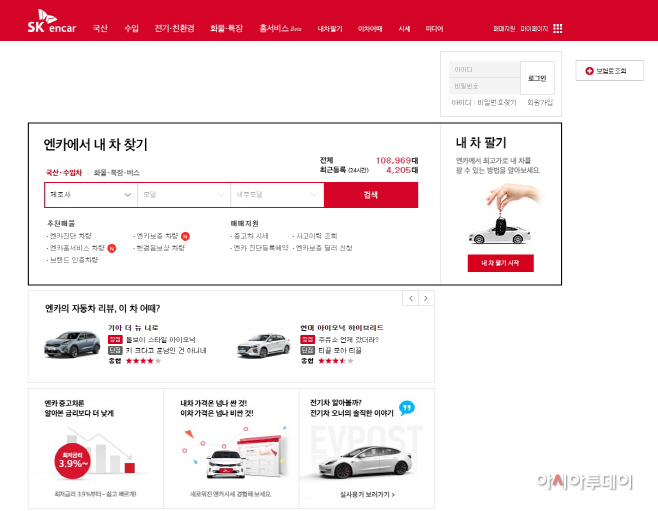658x511 pixels.
Task: Open the Hyundai Ioniq Hybrid car photo
Action: (x=264, y=345)
